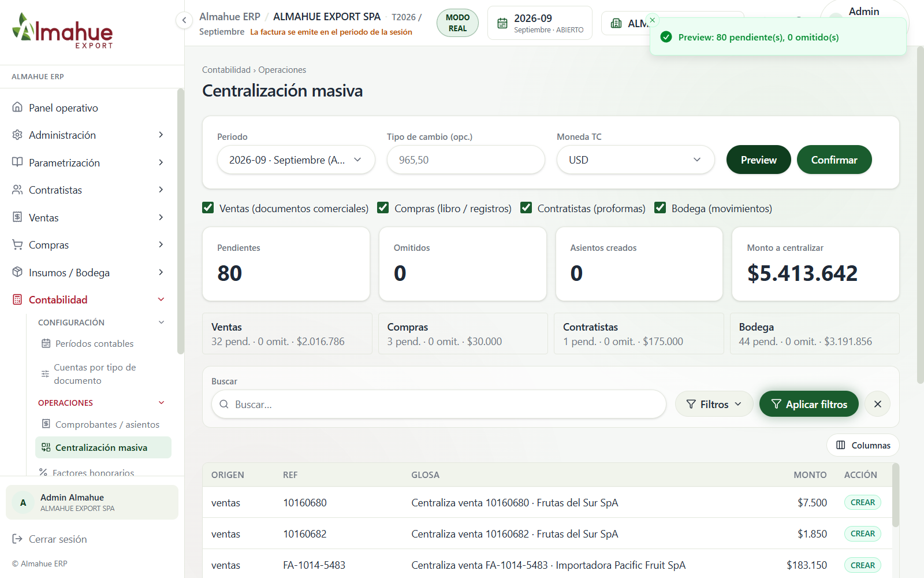Screen dimensions: 924x578
Task: Click the Tipo de cambio input field
Action: pyautogui.click(x=466, y=160)
